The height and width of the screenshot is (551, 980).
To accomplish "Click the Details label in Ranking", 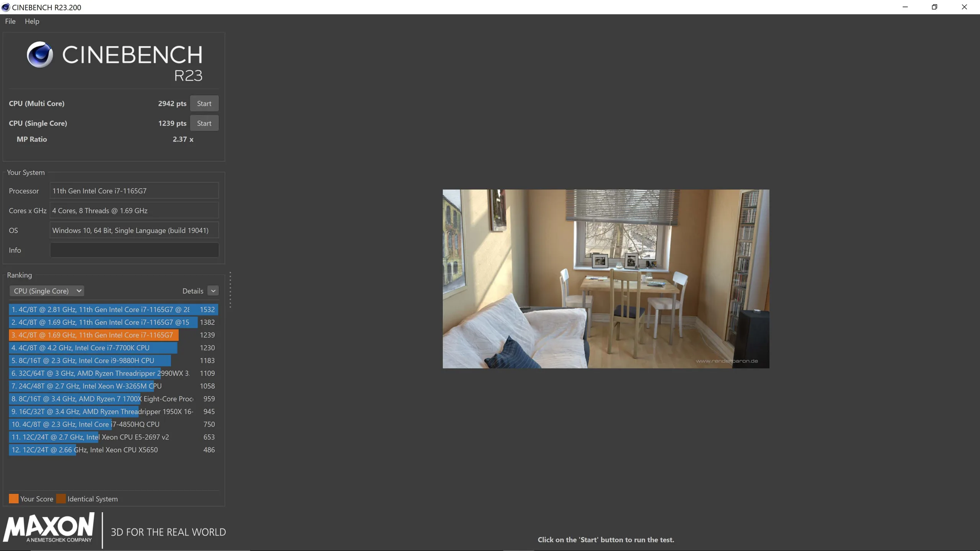I will click(x=193, y=291).
